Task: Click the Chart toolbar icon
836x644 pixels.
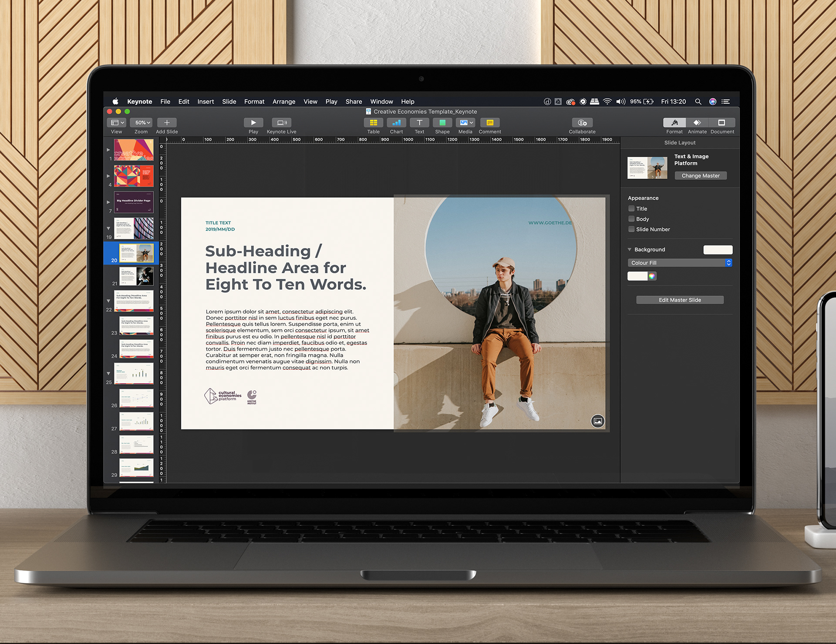Action: (x=396, y=123)
